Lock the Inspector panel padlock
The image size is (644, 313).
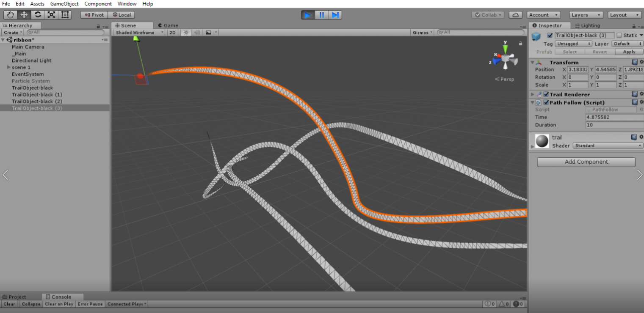633,26
